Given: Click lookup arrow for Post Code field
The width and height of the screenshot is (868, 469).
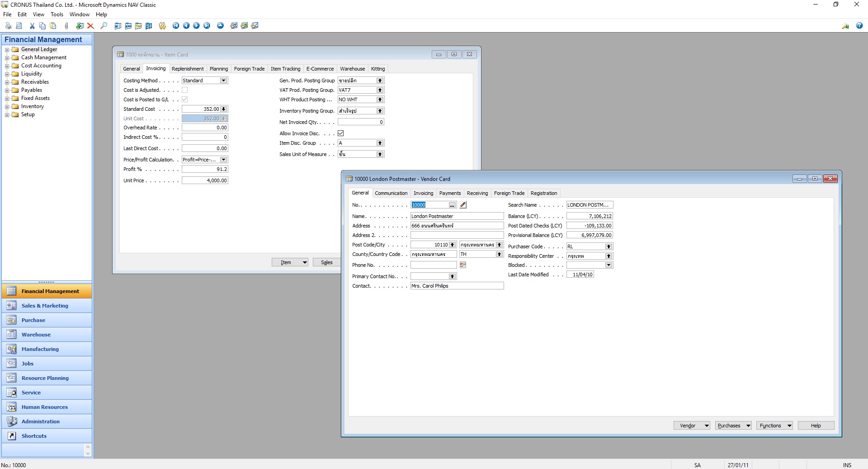Looking at the screenshot, I should coord(453,245).
